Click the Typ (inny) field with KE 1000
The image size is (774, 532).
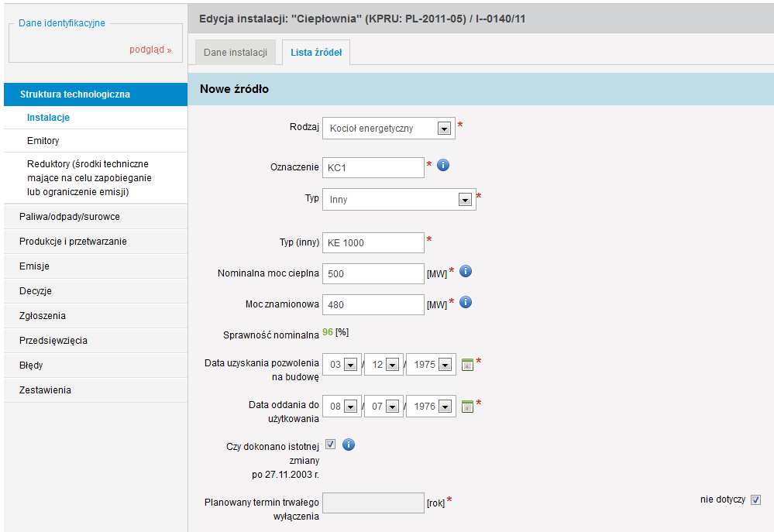coord(373,243)
